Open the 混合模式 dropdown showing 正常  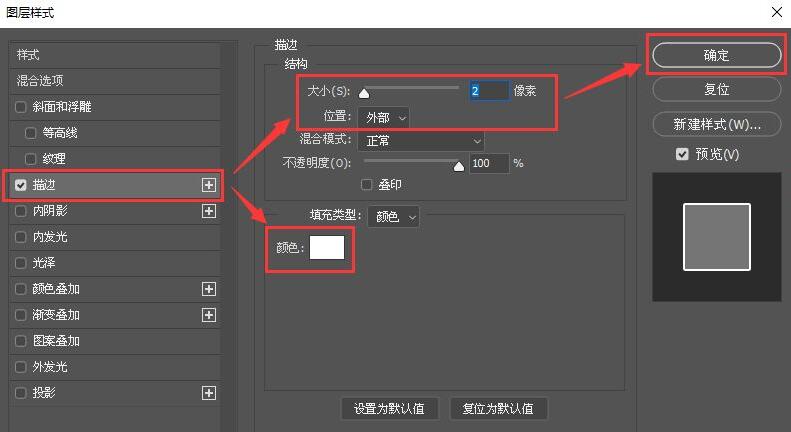click(421, 141)
